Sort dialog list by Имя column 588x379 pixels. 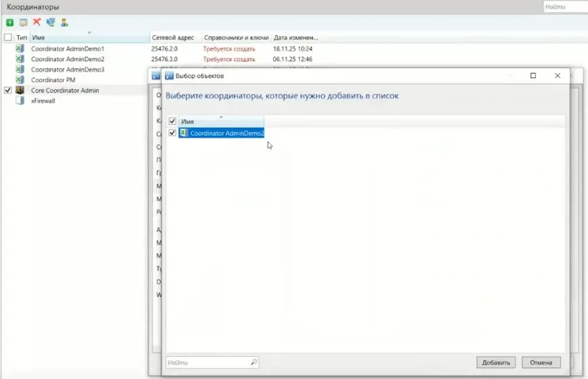[216, 121]
